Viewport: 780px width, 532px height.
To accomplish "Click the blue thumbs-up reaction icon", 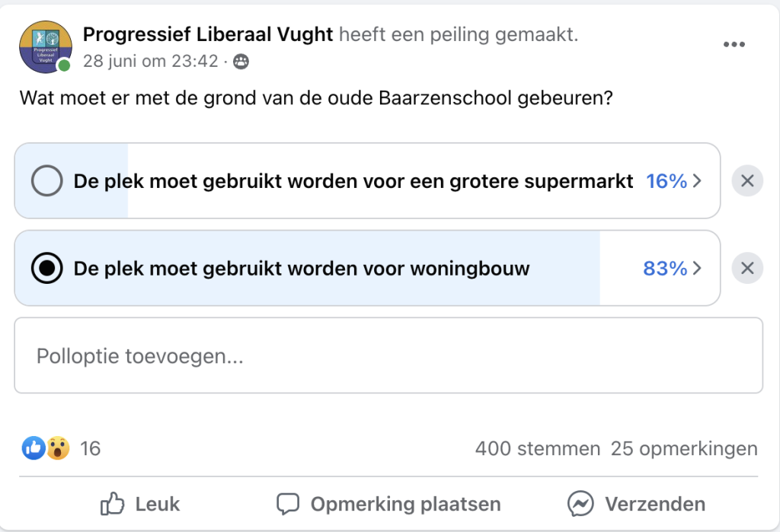I will pos(34,448).
